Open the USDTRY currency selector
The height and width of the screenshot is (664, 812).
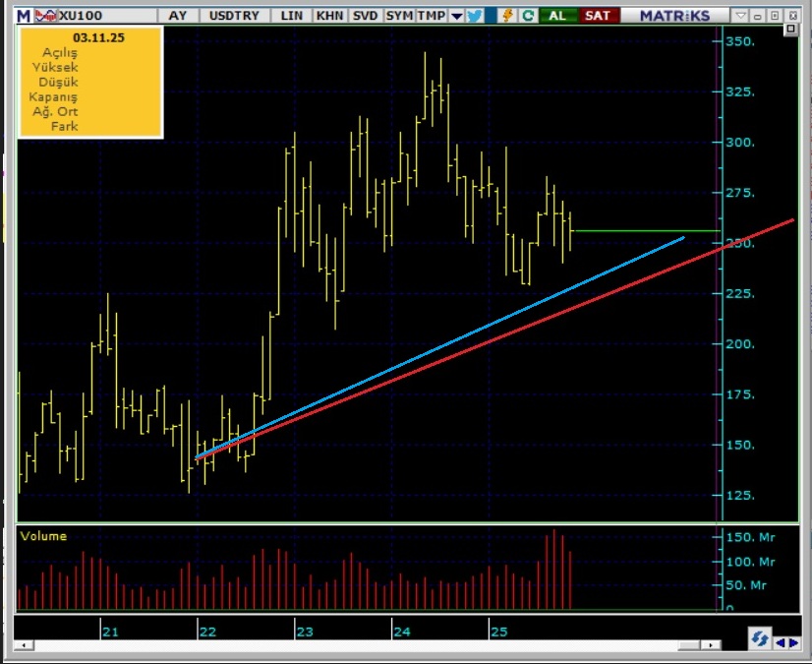[x=235, y=16]
